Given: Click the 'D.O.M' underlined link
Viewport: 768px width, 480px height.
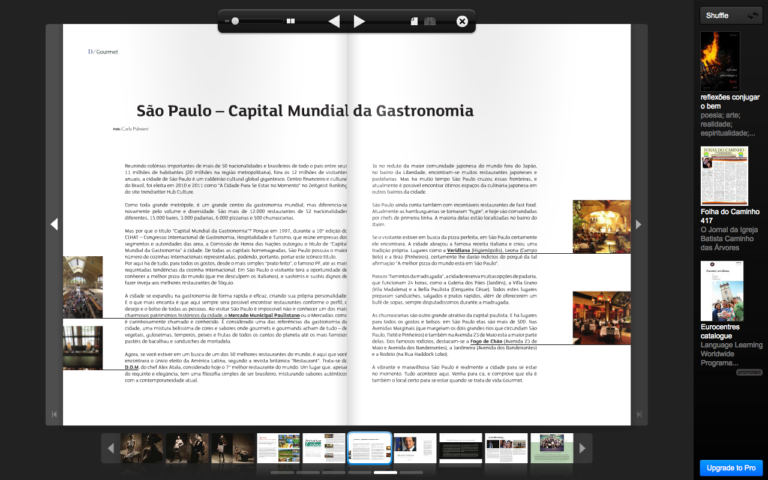Looking at the screenshot, I should [x=132, y=367].
